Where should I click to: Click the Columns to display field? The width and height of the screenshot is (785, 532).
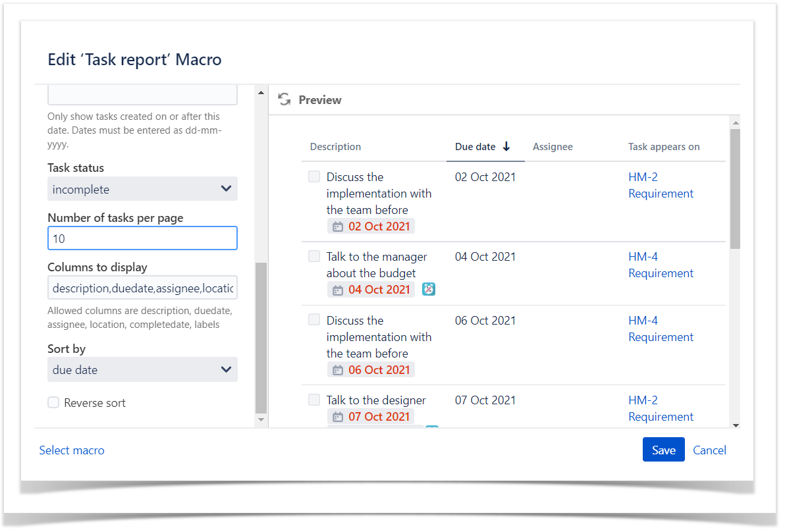click(142, 288)
